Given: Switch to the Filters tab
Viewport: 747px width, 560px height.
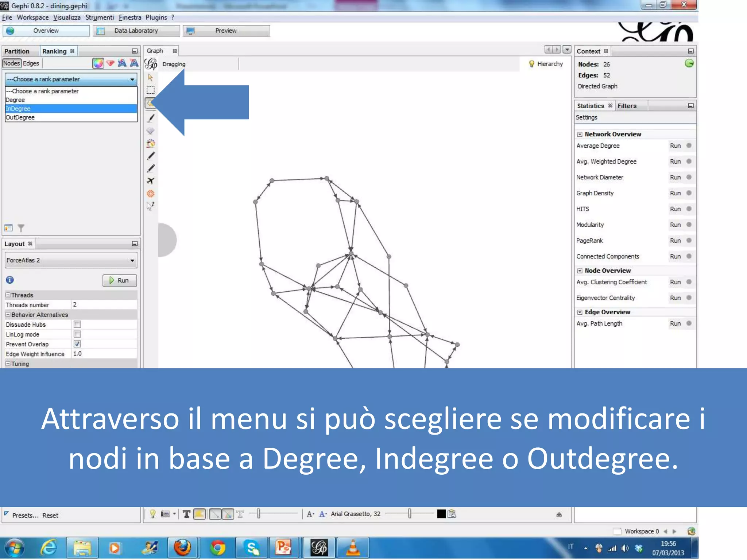Looking at the screenshot, I should pos(627,106).
